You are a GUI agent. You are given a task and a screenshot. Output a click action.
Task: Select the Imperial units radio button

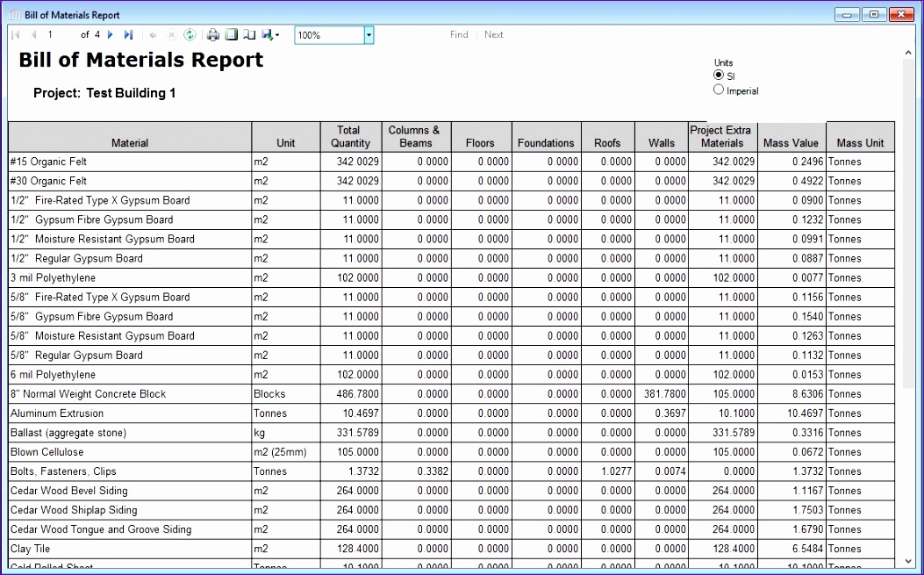pyautogui.click(x=718, y=90)
